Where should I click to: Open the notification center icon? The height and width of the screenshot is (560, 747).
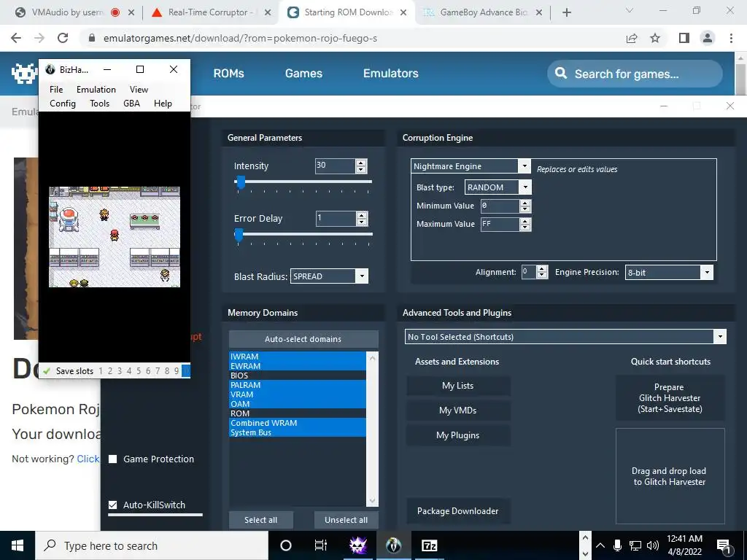pos(724,546)
